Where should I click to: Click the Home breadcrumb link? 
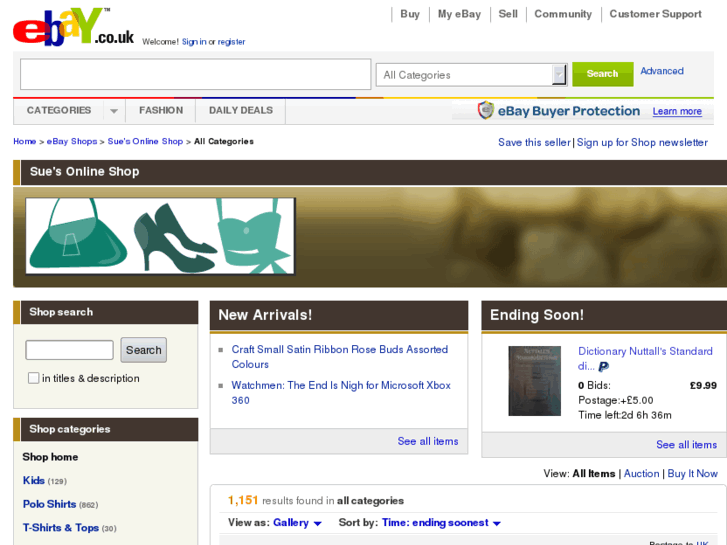25,141
